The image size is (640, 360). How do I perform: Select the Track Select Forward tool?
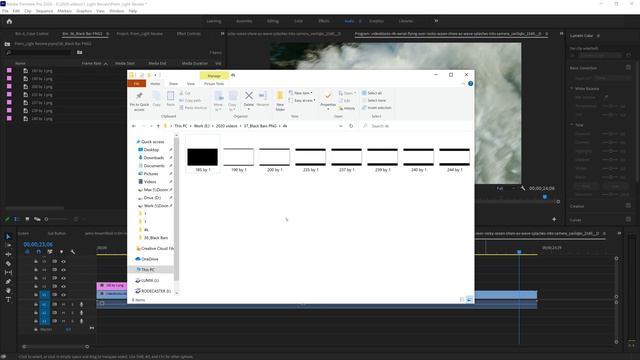pyautogui.click(x=8, y=245)
